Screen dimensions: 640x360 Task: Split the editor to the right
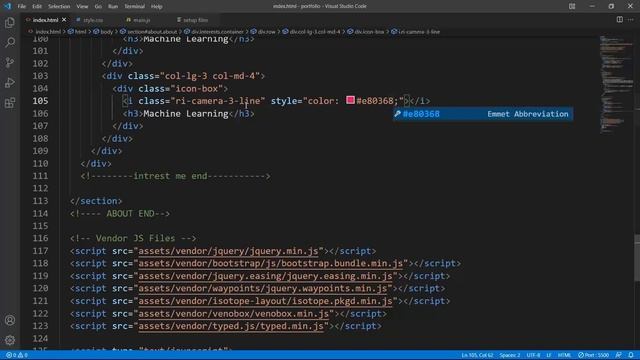tap(620, 20)
